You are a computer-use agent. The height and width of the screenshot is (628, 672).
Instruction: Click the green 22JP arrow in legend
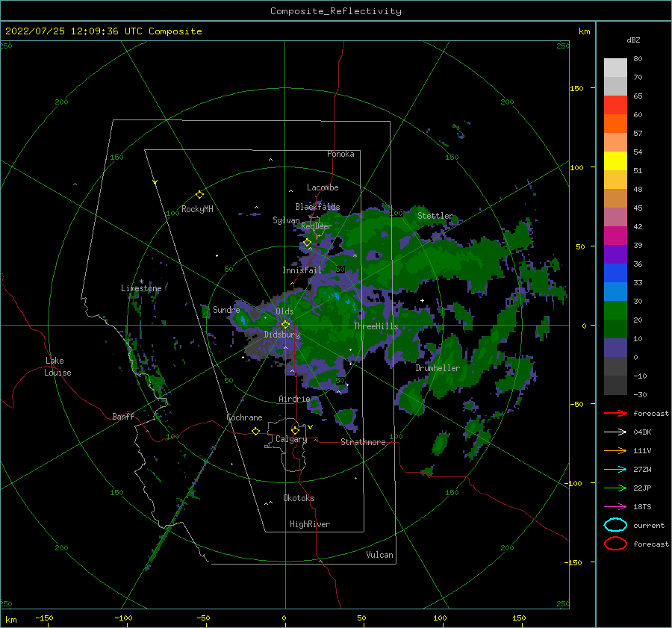click(615, 488)
